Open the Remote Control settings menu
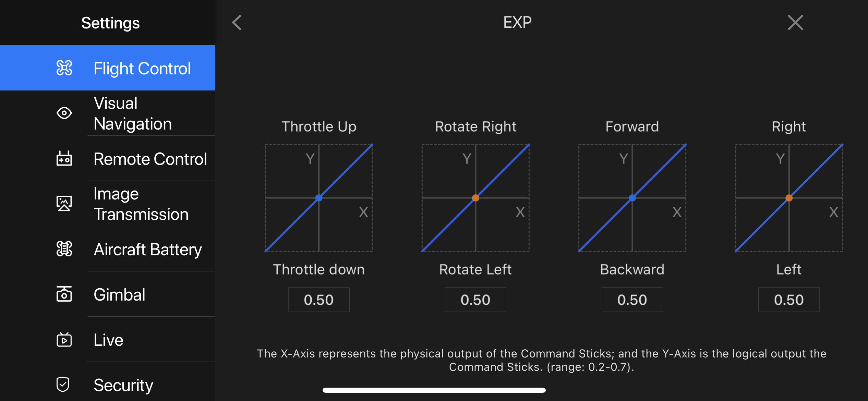 pos(108,159)
